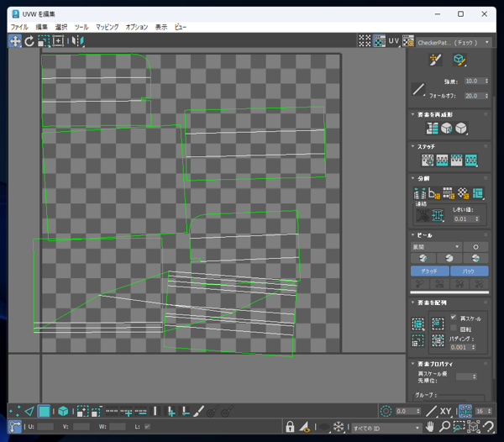Viewport: 504px width, 442px height.
Task: Select Edge sub-object mode
Action: pyautogui.click(x=29, y=411)
